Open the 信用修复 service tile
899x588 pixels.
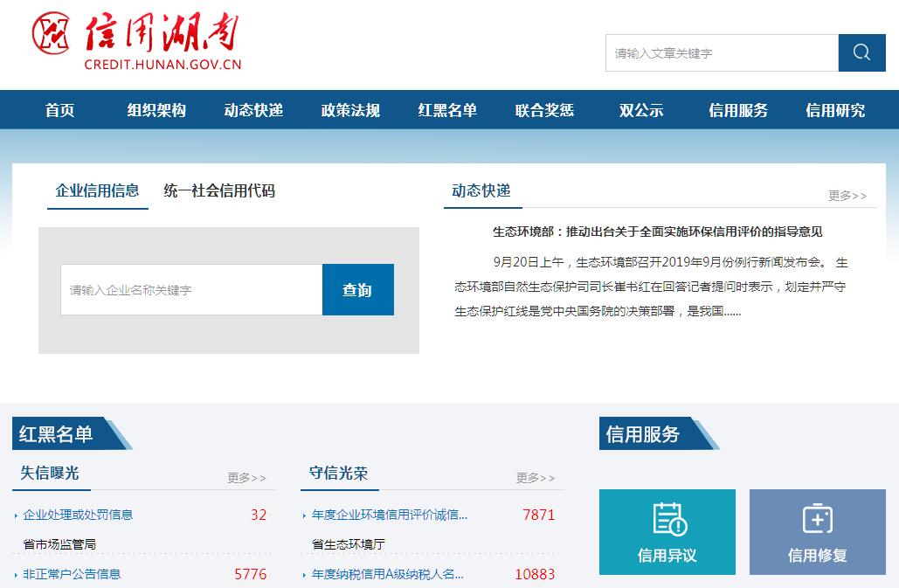coord(817,531)
